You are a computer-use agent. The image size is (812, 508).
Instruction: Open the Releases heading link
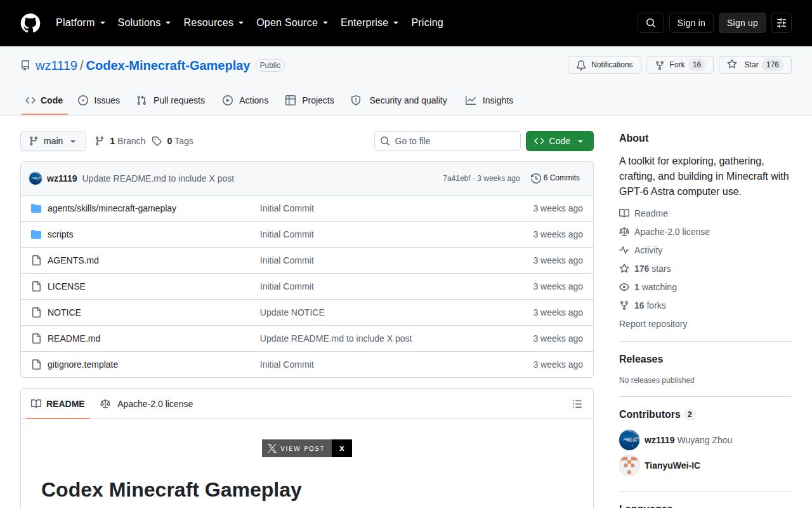pos(641,359)
